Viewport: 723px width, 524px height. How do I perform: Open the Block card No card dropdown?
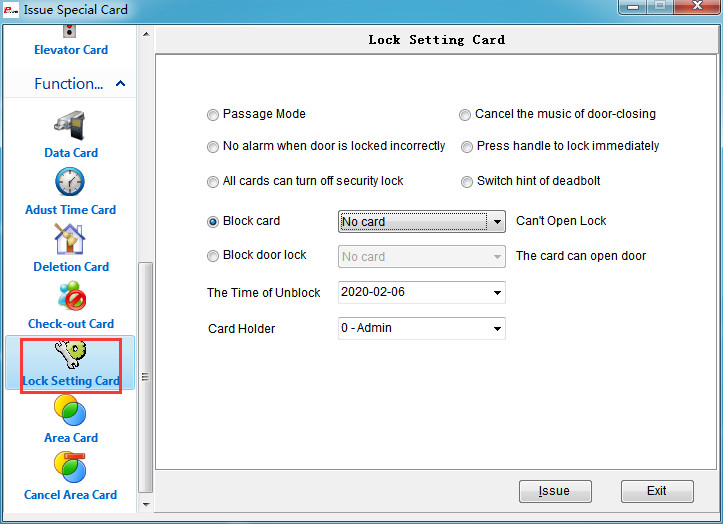pos(421,222)
